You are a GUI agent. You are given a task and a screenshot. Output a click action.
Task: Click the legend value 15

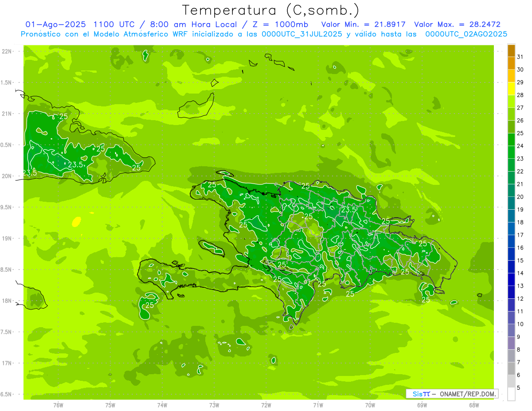pos(520,260)
